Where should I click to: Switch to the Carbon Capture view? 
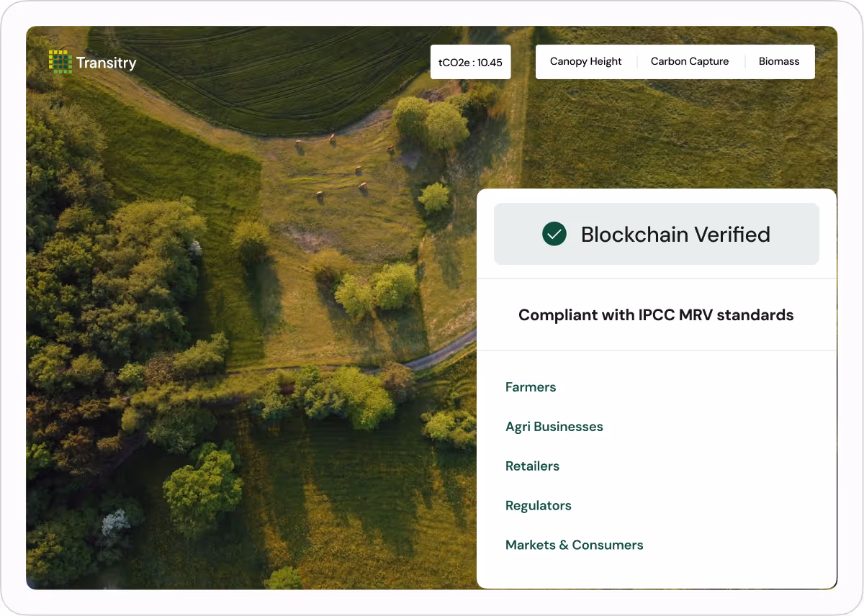click(x=689, y=61)
